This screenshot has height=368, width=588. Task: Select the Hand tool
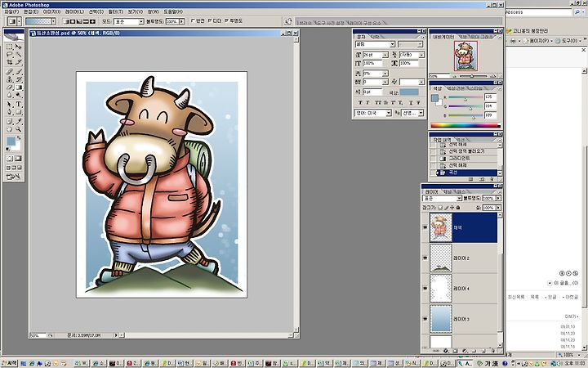point(9,129)
